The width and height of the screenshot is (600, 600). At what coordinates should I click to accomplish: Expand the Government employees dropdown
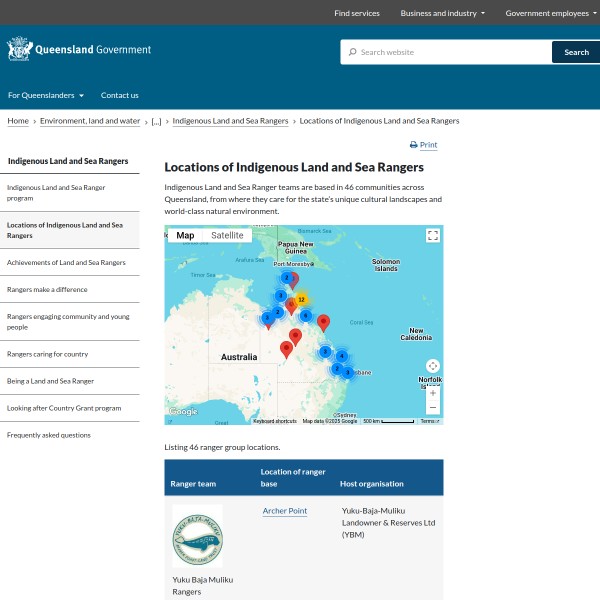click(549, 13)
